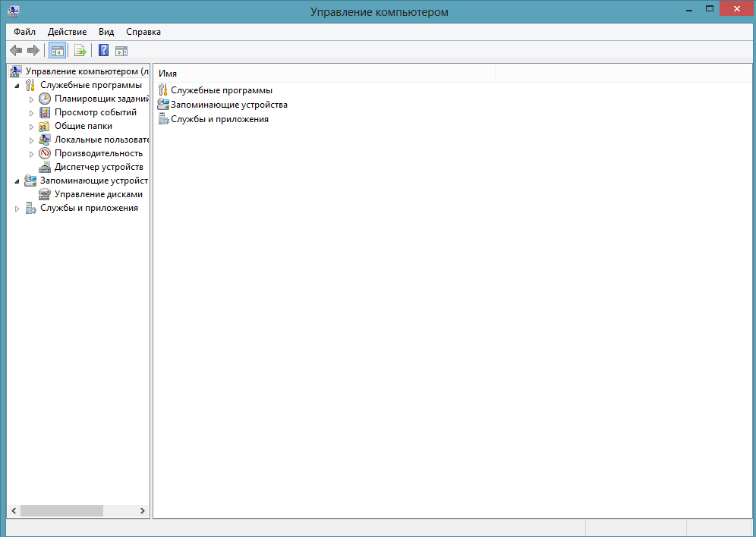Screen dimensions: 756x537
Task: Select Службы и приложения text in right list
Action: tap(220, 119)
